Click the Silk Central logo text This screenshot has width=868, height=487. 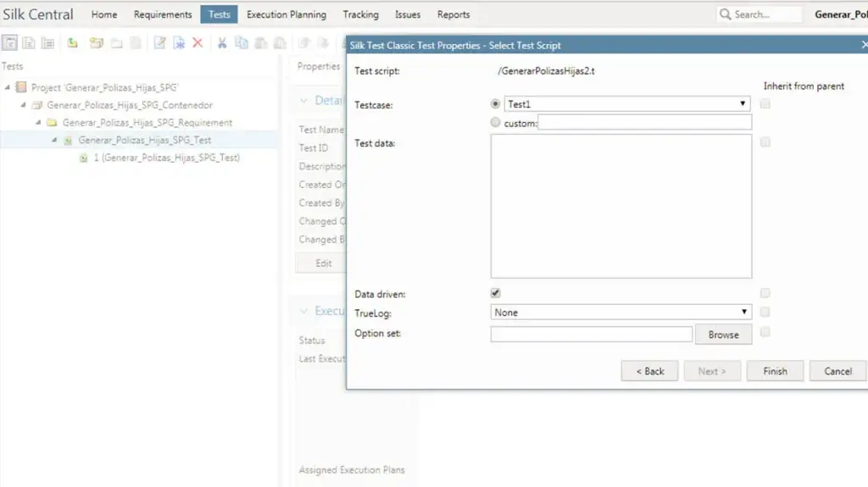[37, 14]
